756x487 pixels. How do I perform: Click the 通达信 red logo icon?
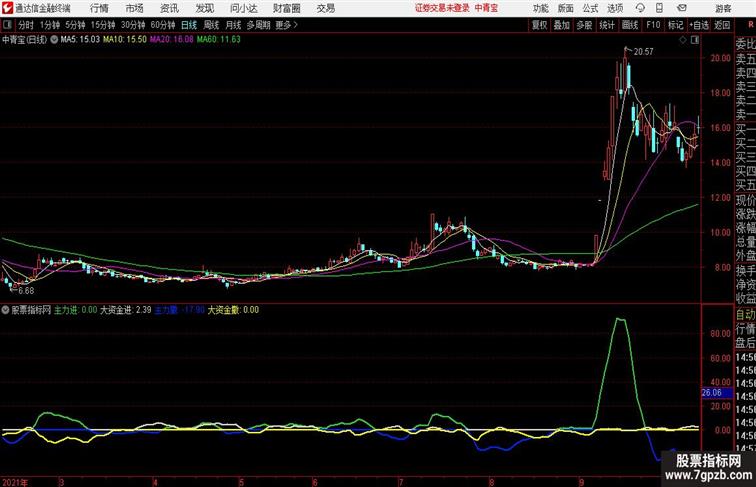pos(7,8)
